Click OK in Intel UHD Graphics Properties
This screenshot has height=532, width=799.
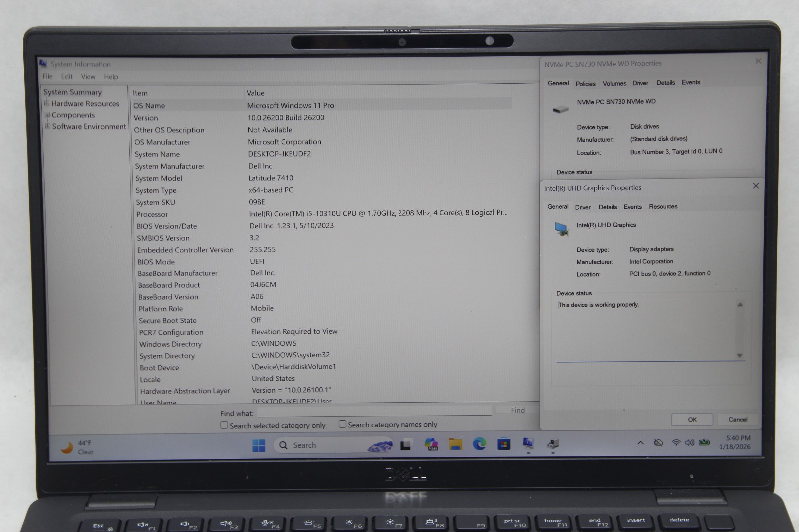click(x=692, y=420)
